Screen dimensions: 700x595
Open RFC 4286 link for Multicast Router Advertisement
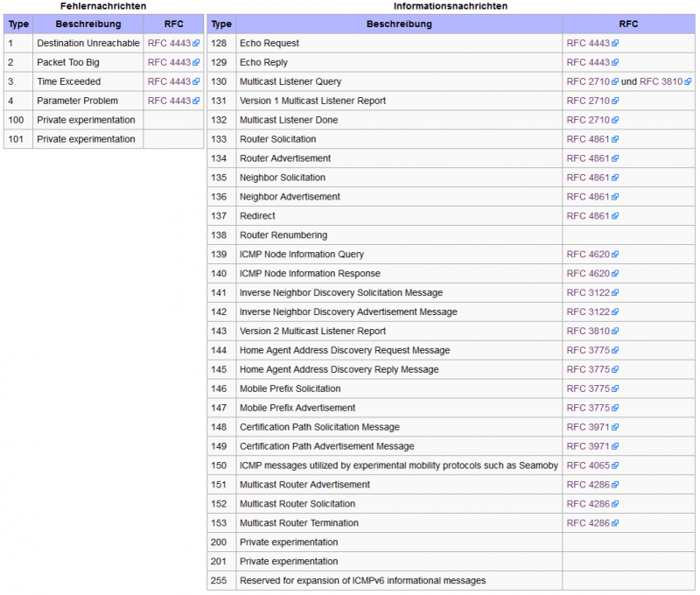point(592,485)
